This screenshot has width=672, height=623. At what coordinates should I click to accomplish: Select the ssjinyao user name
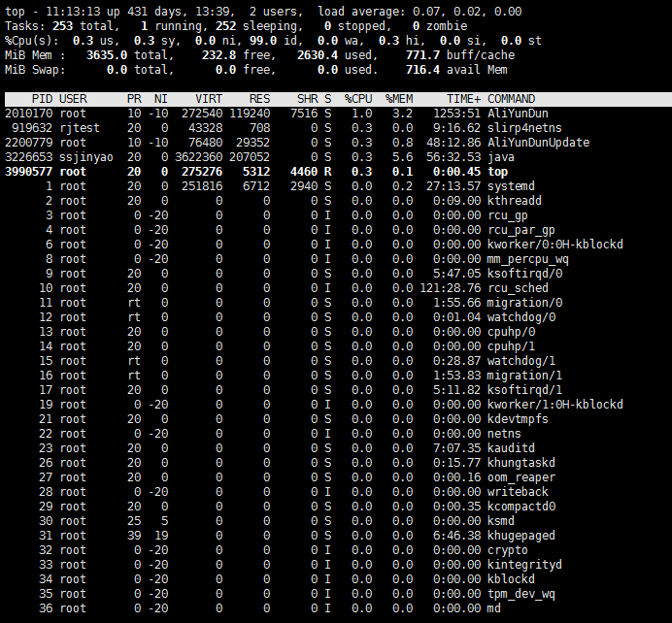(86, 157)
